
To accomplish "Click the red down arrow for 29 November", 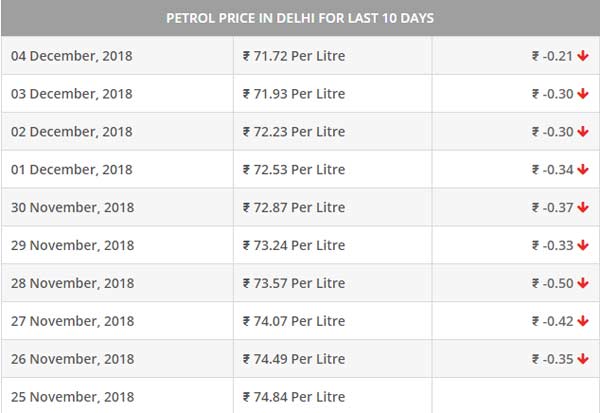I will coord(583,246).
